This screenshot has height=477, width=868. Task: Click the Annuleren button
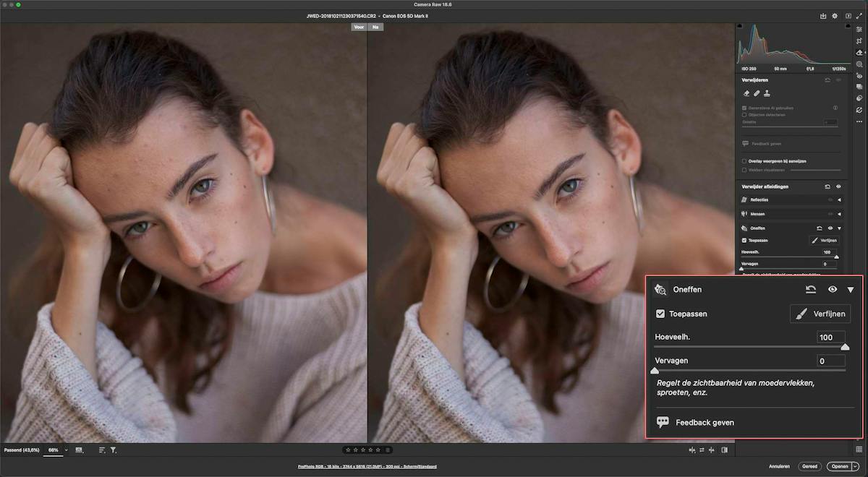[x=779, y=466]
